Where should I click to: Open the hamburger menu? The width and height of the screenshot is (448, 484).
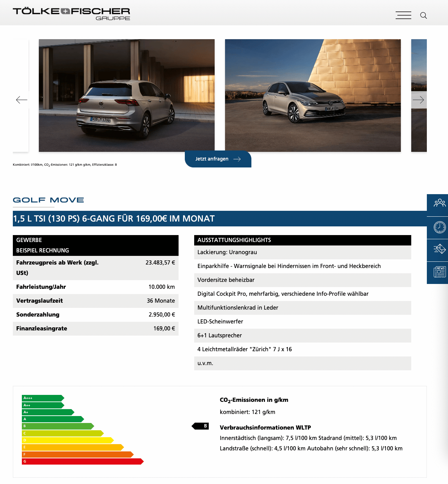pyautogui.click(x=403, y=15)
